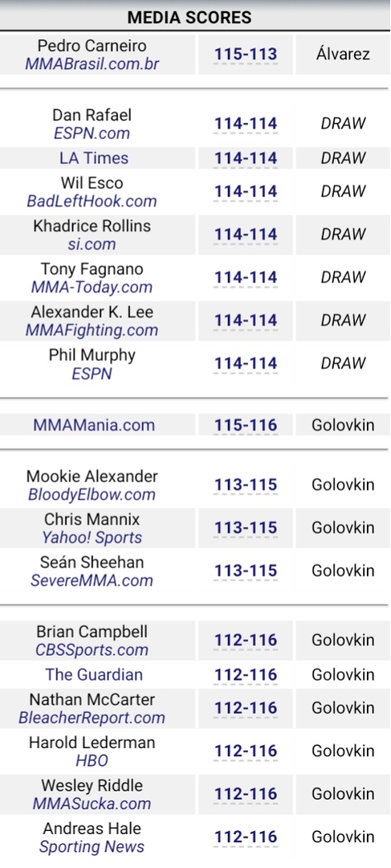Open the LA Times link
Screen dimensions: 391x868
click(93, 158)
